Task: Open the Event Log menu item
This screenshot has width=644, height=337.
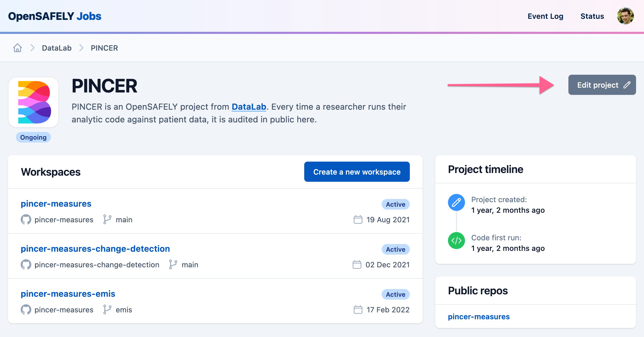Action: coord(545,16)
